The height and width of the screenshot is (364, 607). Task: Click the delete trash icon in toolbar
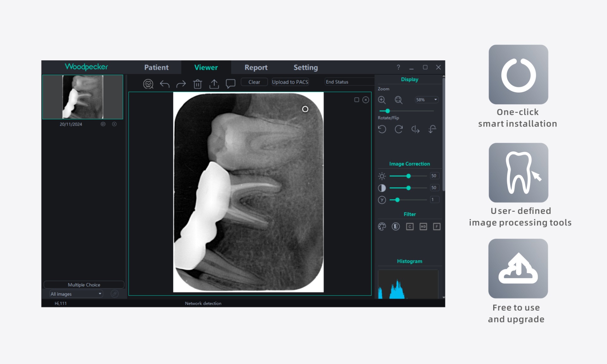coord(198,84)
